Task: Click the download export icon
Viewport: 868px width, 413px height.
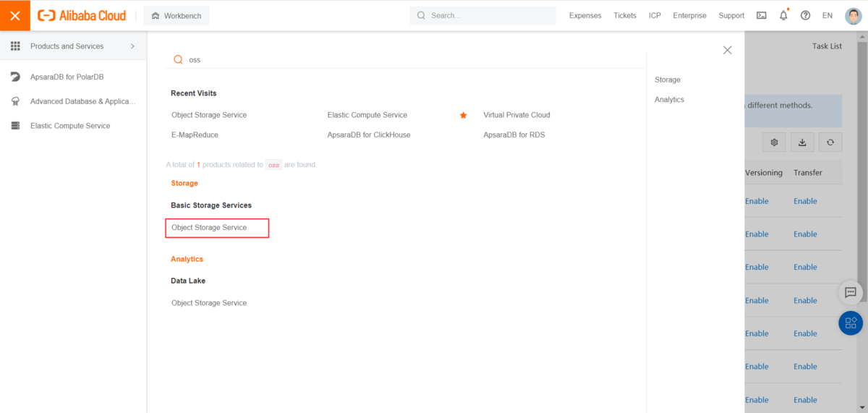Action: [802, 142]
